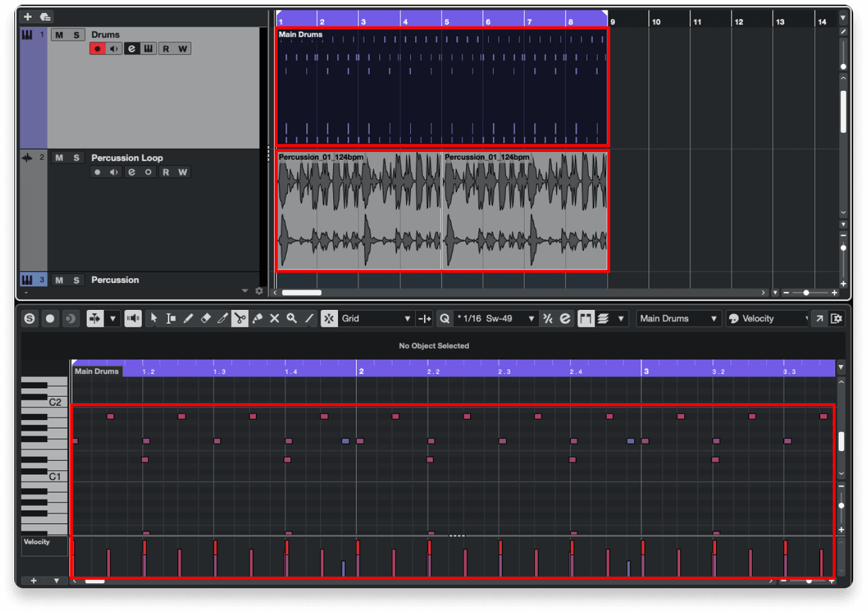
Task: Open the quantize panel via the e icon
Action: point(564,318)
